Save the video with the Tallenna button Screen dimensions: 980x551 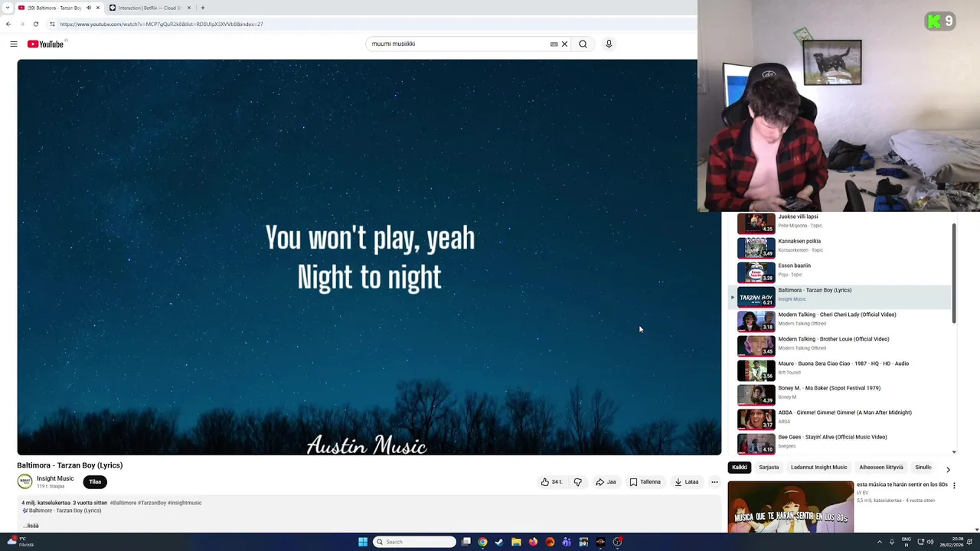click(645, 482)
